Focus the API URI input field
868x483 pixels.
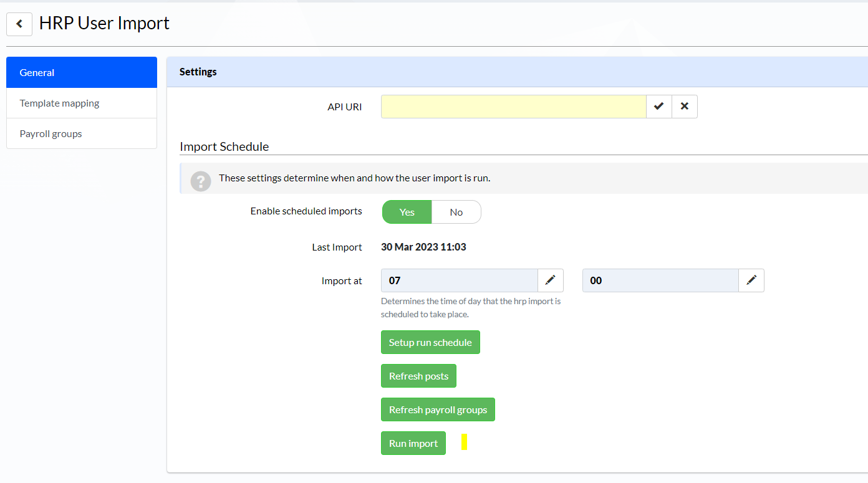513,107
